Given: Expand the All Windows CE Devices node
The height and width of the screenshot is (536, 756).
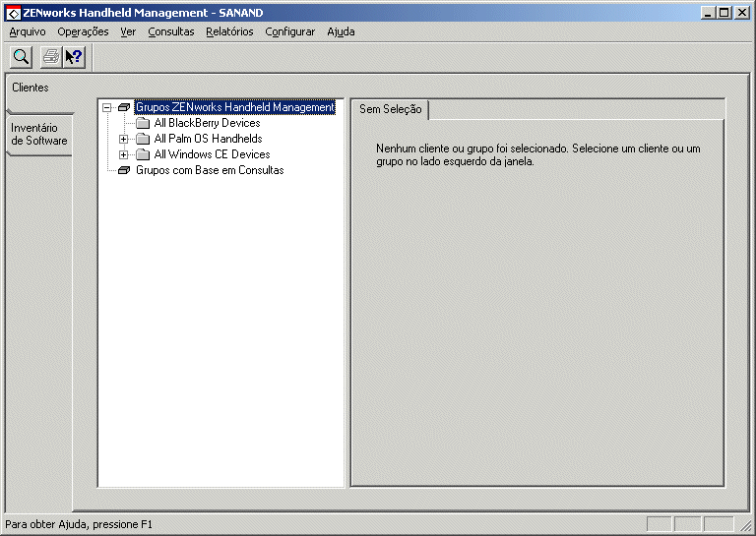Looking at the screenshot, I should tap(123, 155).
